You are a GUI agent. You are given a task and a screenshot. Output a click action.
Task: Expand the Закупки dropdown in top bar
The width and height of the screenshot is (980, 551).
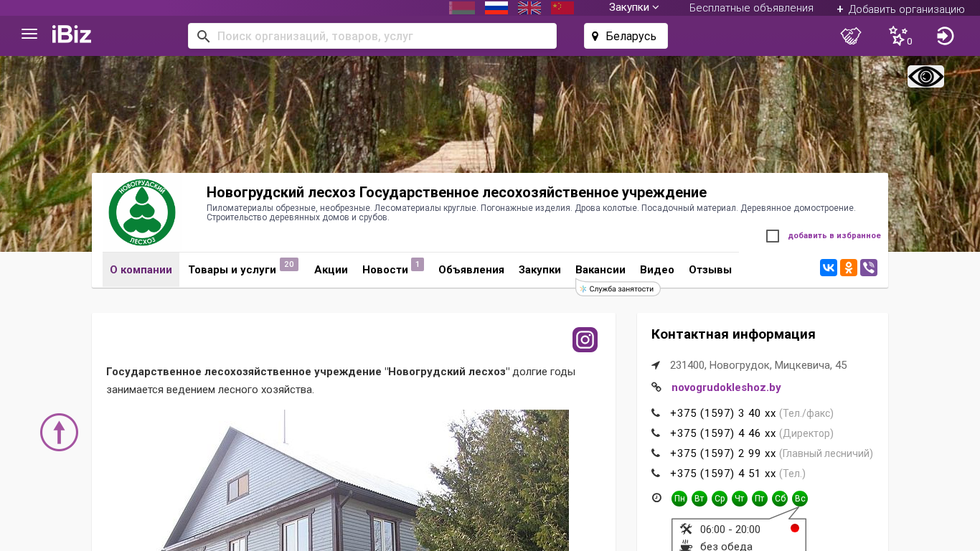point(634,7)
